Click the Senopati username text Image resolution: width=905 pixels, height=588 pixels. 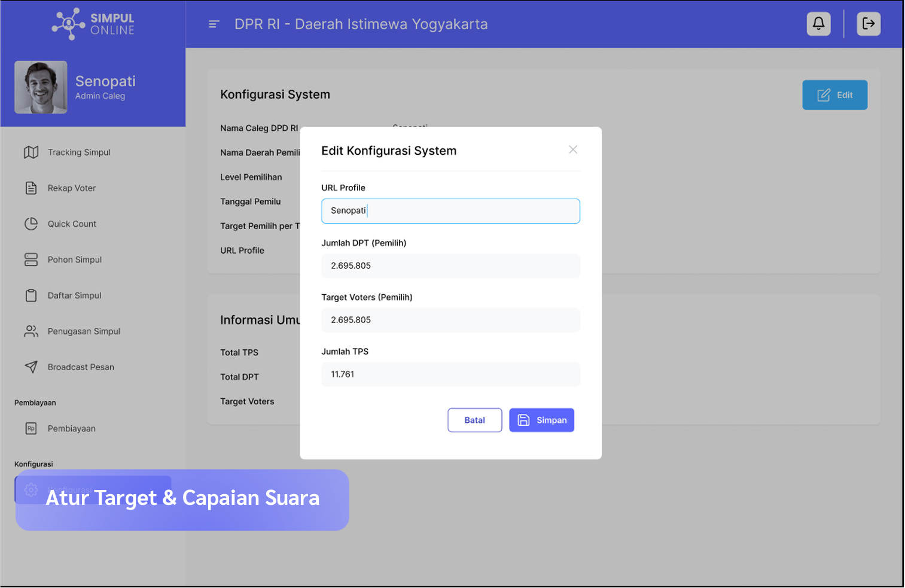(x=105, y=81)
